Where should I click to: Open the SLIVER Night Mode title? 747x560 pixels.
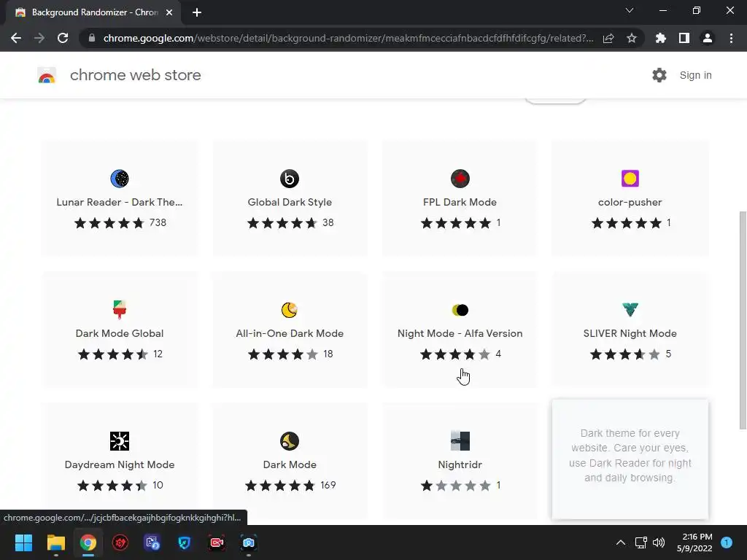[x=630, y=333]
